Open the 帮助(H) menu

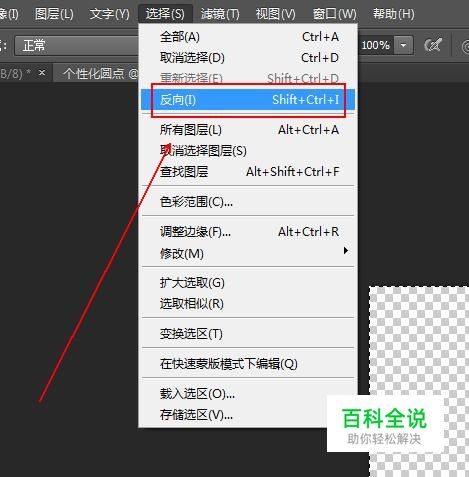pos(394,14)
